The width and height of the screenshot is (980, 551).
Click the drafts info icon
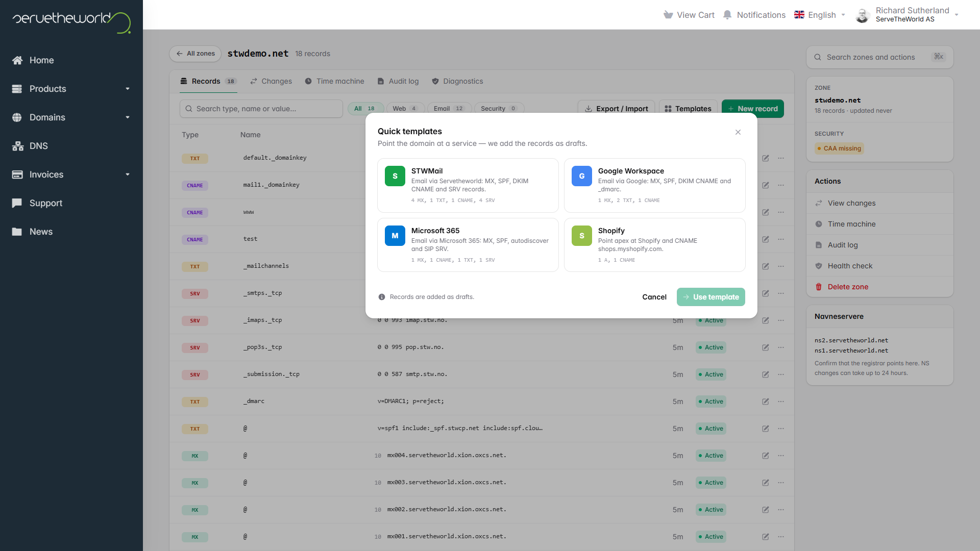click(x=382, y=297)
